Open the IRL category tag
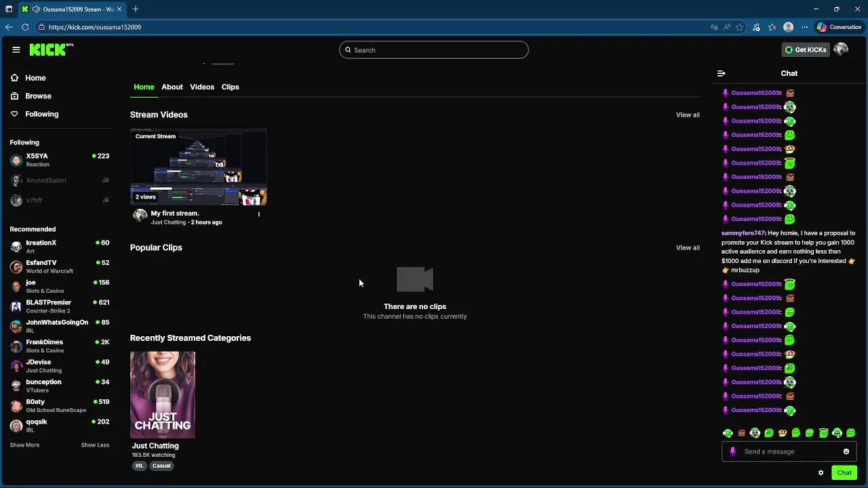This screenshot has width=868, height=488. pyautogui.click(x=139, y=466)
